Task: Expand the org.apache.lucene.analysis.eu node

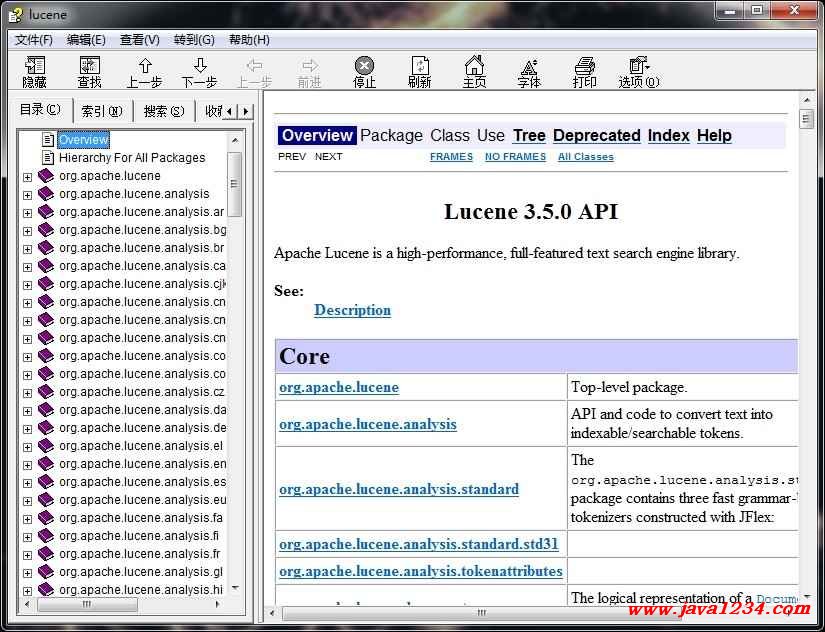Action: pyautogui.click(x=27, y=501)
